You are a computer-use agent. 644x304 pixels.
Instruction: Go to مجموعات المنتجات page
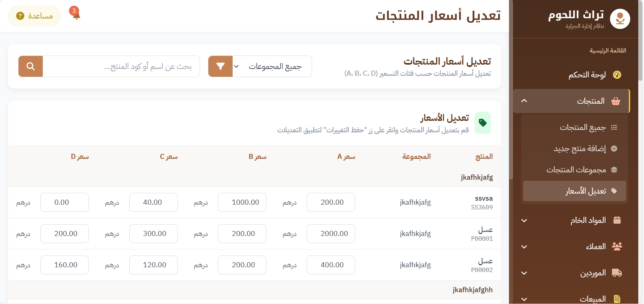576,170
